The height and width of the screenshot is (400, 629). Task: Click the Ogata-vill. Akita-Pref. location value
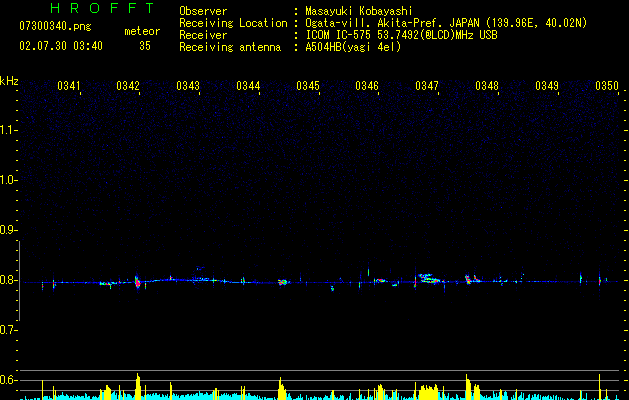[x=446, y=23]
